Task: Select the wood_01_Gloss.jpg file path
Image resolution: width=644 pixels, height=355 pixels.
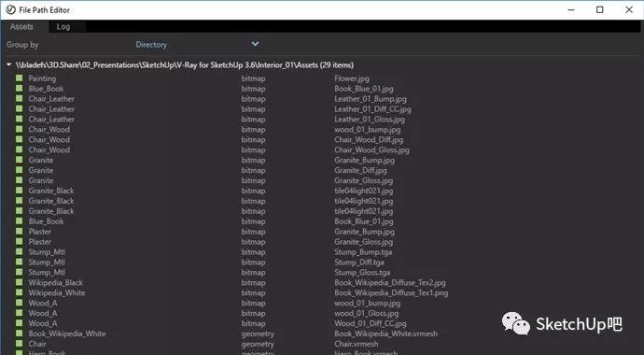Action: [x=367, y=313]
